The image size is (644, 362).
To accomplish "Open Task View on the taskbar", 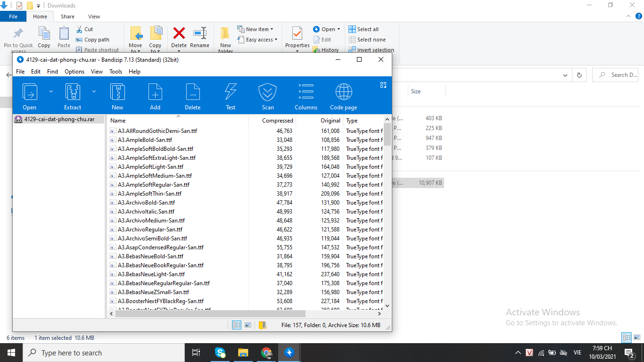I will 196,353.
